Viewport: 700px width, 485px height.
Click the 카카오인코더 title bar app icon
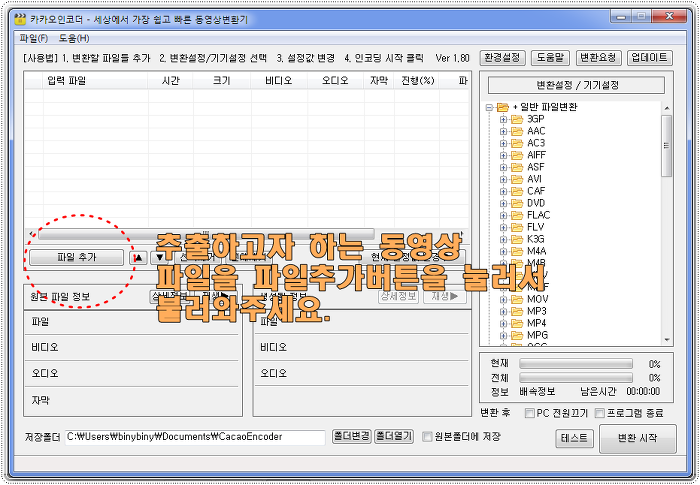[20, 19]
